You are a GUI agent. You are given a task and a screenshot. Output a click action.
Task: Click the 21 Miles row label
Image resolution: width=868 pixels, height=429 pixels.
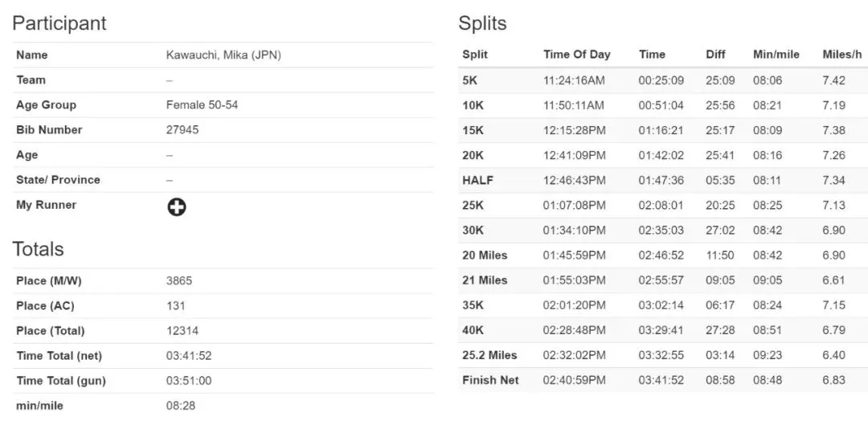[x=485, y=280]
